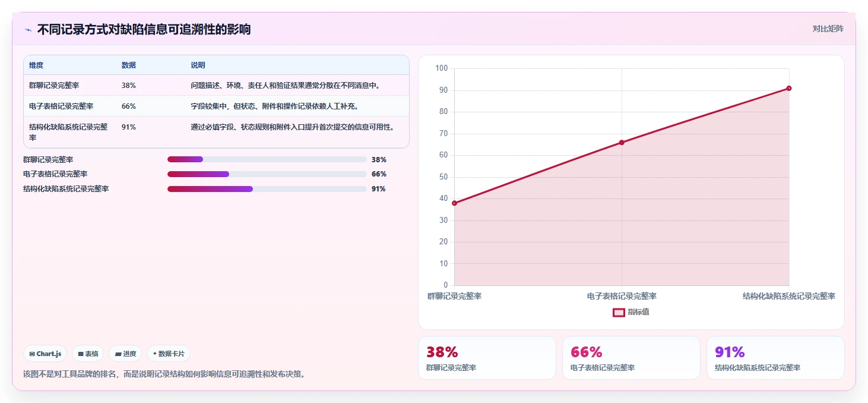
Task: Click the 结构化缺陷系统记录完整率 table row label
Action: pyautogui.click(x=68, y=132)
